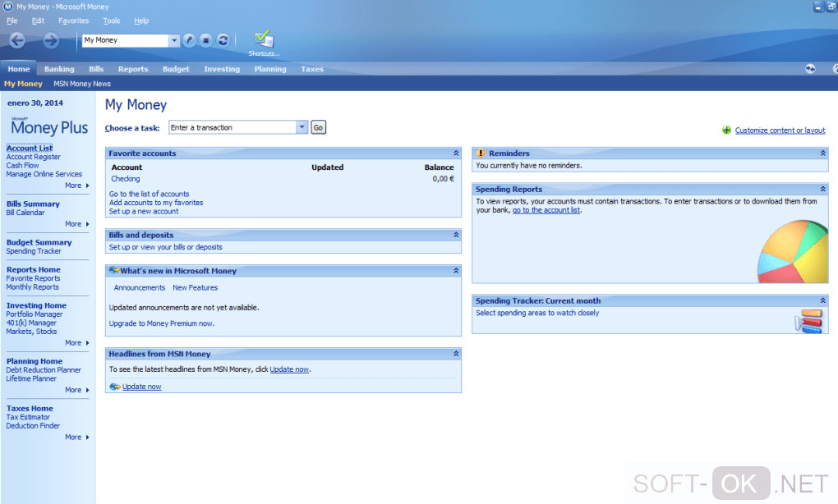The height and width of the screenshot is (504, 838).
Task: Switch to the Bills tab
Action: [96, 69]
